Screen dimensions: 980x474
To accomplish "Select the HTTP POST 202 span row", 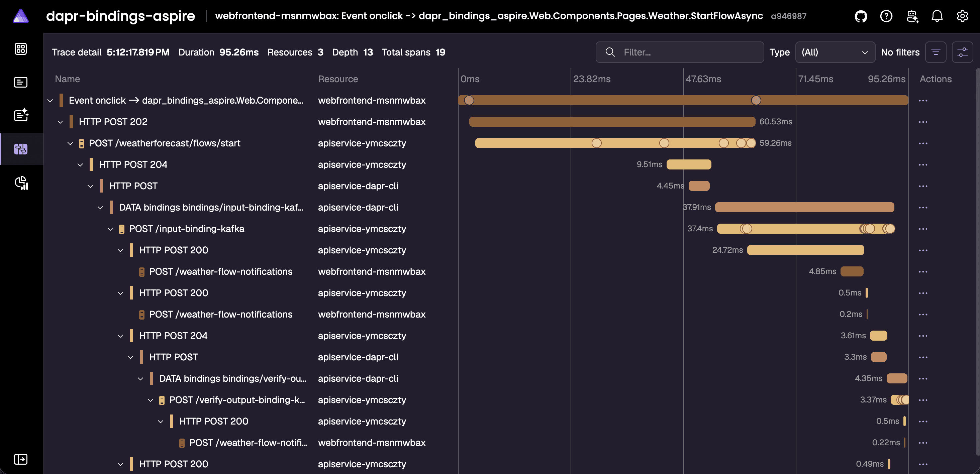I will [x=479, y=122].
